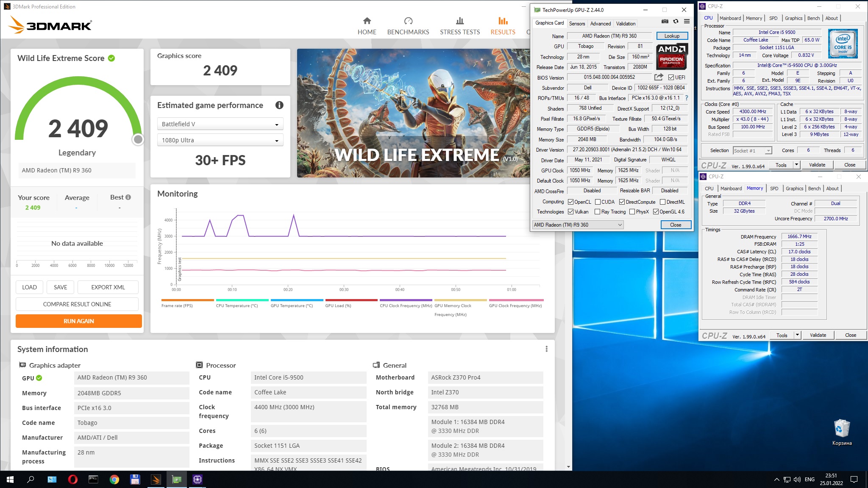Viewport: 868px width, 488px height.
Task: Toggle the OpenGL 4.6 checkbox in GPU-Z
Action: (x=656, y=212)
